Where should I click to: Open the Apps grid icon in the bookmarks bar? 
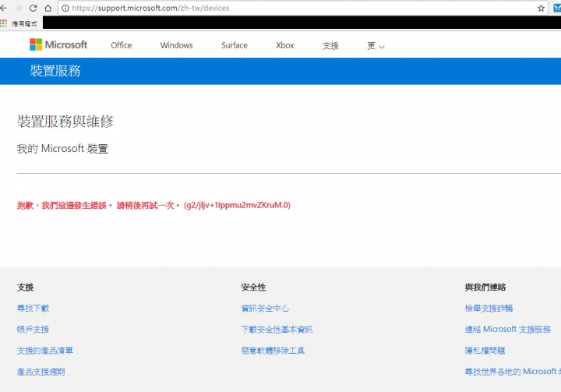point(4,23)
